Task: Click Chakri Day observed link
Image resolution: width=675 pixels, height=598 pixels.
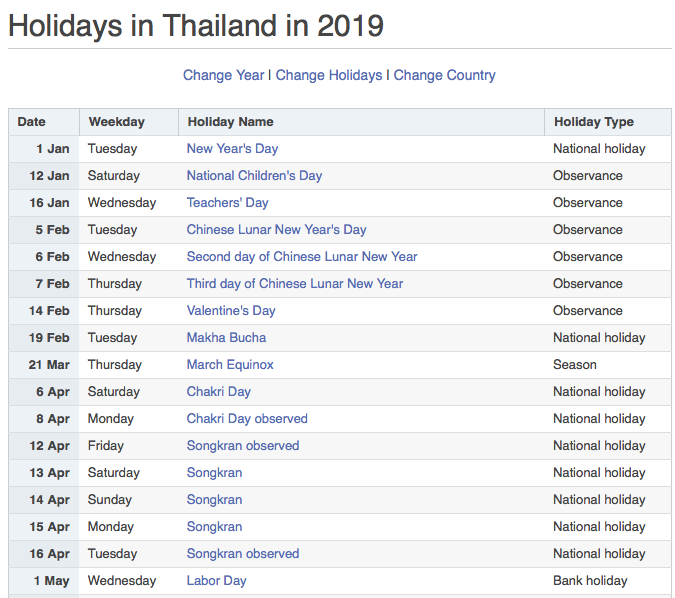Action: pos(247,419)
